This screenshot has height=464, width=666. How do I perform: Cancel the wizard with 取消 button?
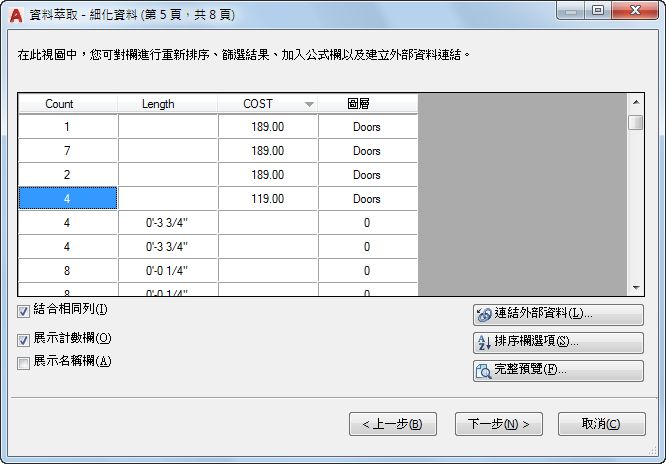(601, 424)
